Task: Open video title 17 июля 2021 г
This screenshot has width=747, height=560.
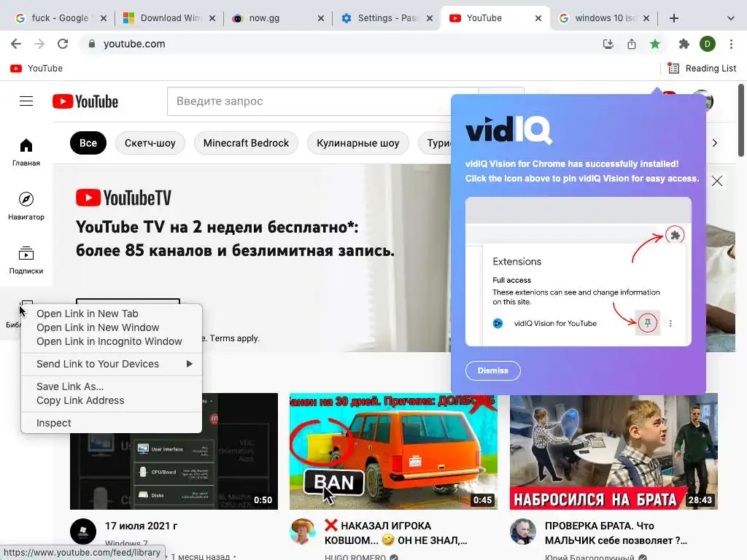Action: click(141, 526)
